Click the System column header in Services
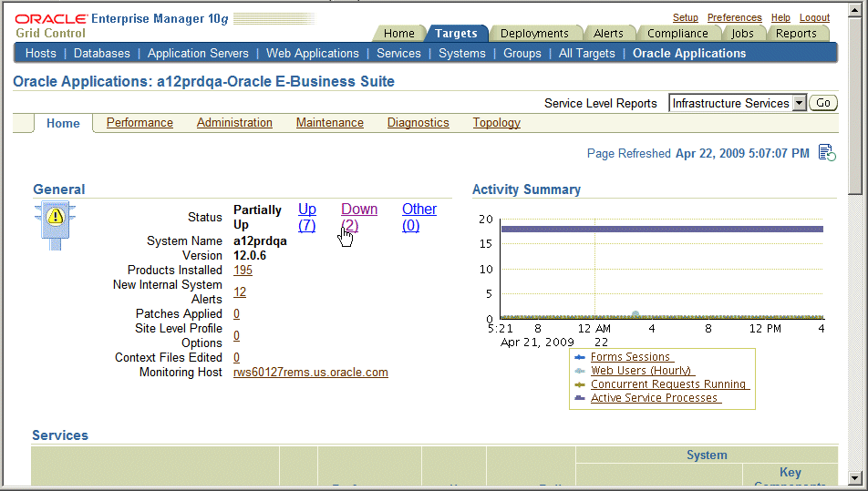The width and height of the screenshot is (868, 491). (x=707, y=455)
